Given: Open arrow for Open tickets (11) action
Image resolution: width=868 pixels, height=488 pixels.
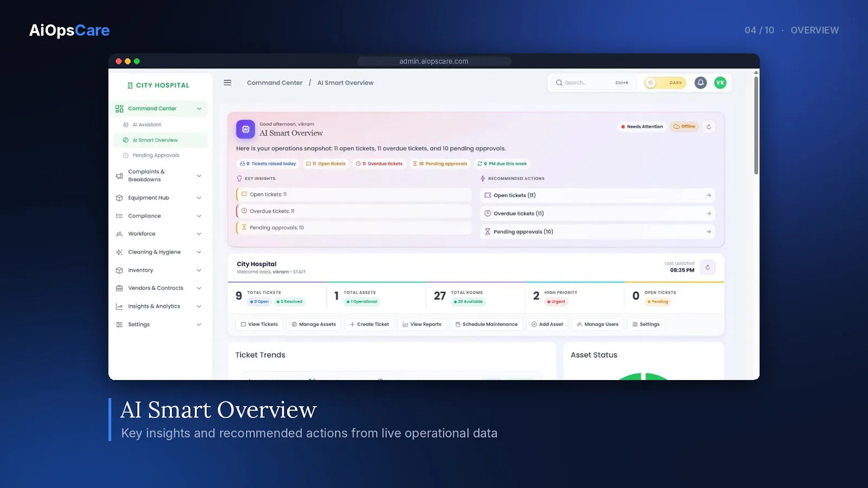Looking at the screenshot, I should point(709,195).
